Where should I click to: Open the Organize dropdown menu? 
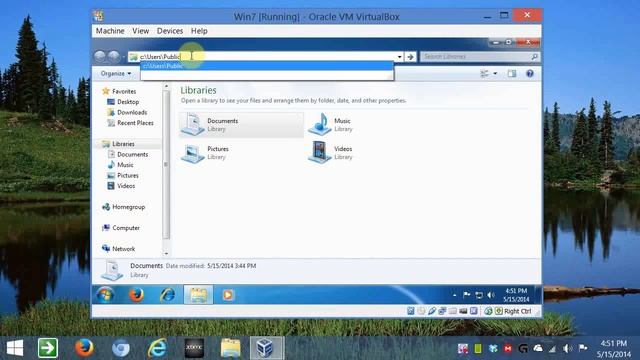pos(116,73)
